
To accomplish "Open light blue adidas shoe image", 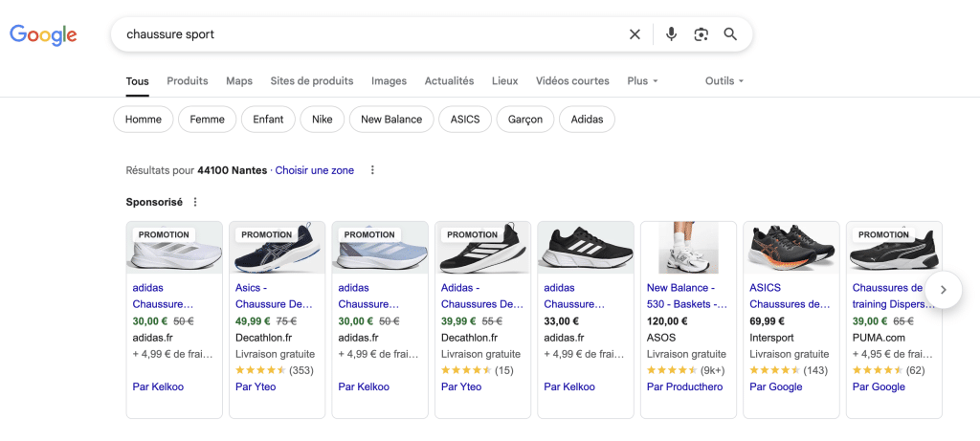I will click(380, 248).
